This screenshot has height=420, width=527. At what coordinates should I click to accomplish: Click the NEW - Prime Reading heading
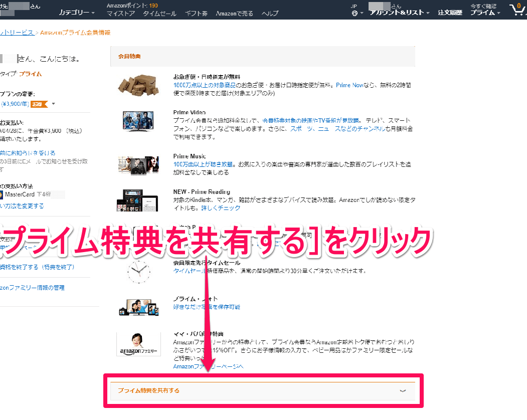click(202, 192)
